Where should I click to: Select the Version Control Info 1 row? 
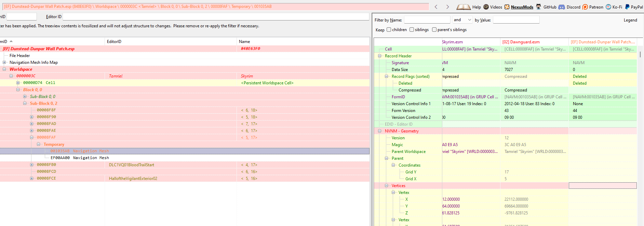pyautogui.click(x=411, y=104)
